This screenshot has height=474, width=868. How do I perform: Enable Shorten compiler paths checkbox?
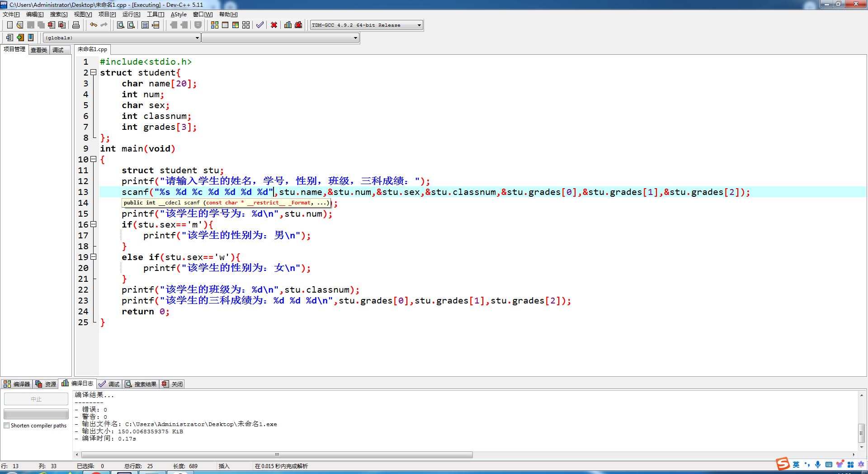(7, 426)
